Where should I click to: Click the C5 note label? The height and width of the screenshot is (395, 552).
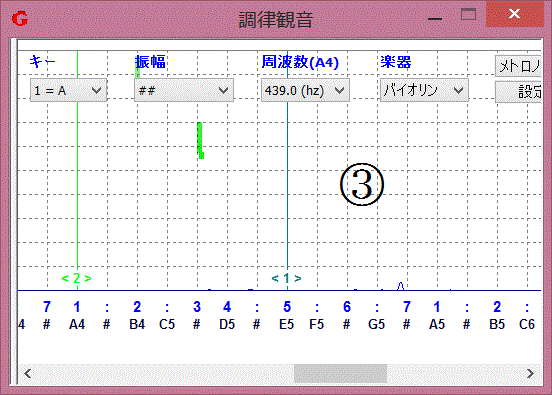tap(167, 324)
